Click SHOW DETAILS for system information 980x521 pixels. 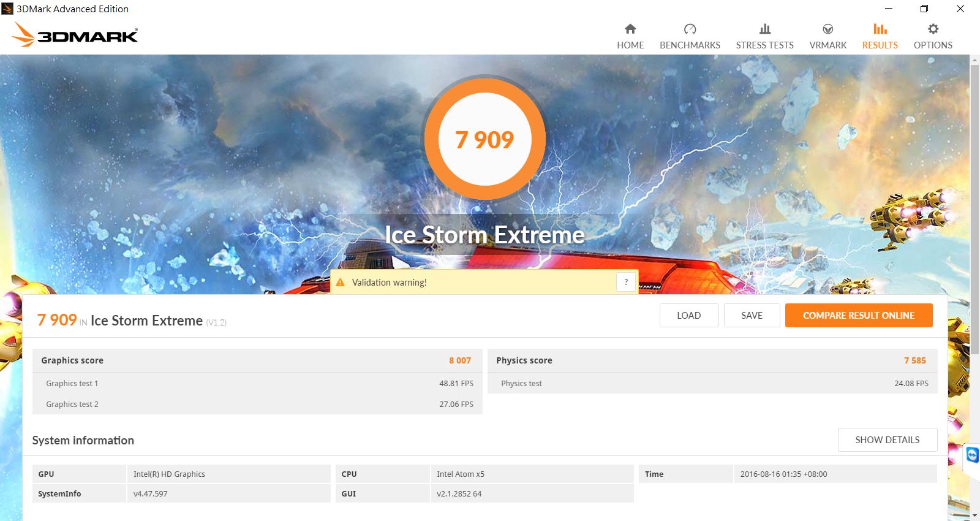pyautogui.click(x=888, y=439)
